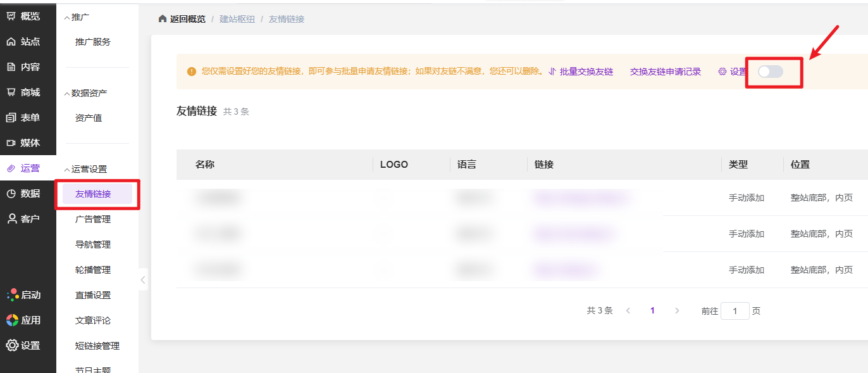Select 导航管理 in the submenu
868x373 pixels.
pos(93,244)
